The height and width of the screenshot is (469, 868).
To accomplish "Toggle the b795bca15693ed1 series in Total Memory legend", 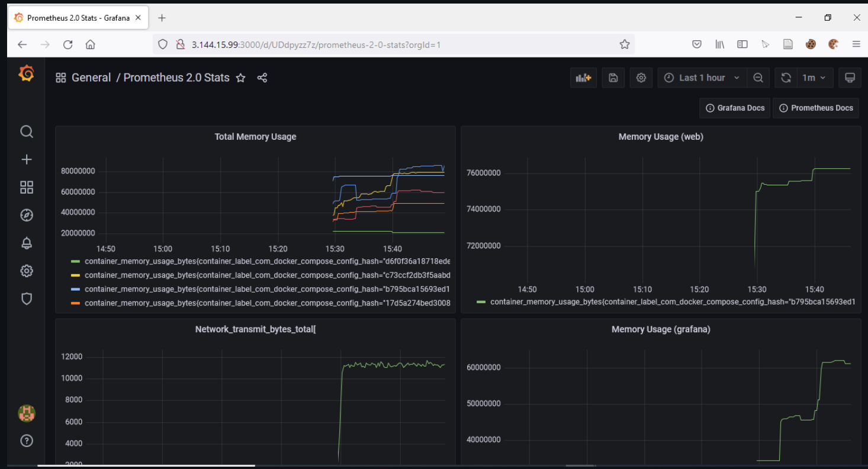I will point(267,289).
